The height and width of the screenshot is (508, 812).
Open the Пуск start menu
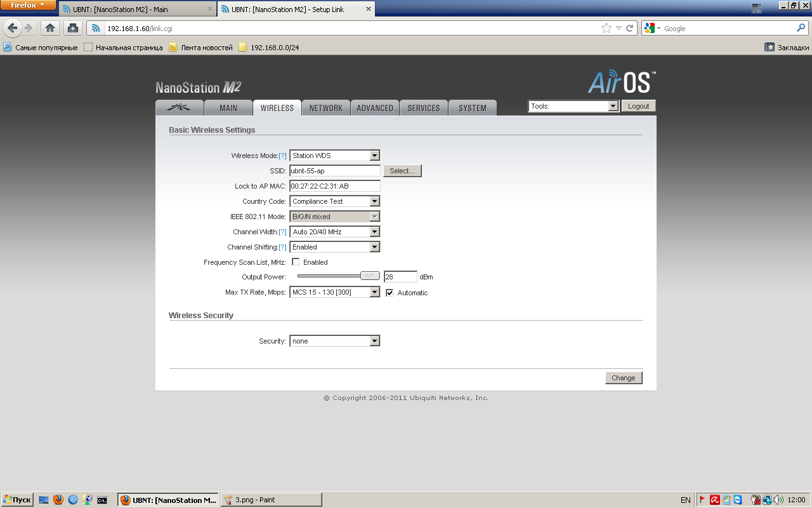(x=17, y=500)
